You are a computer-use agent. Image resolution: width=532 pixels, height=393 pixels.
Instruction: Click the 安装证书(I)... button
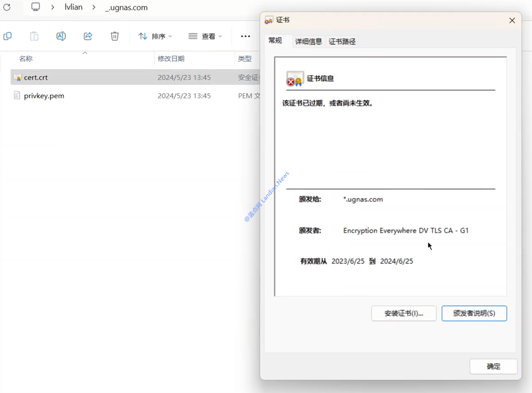tap(404, 314)
